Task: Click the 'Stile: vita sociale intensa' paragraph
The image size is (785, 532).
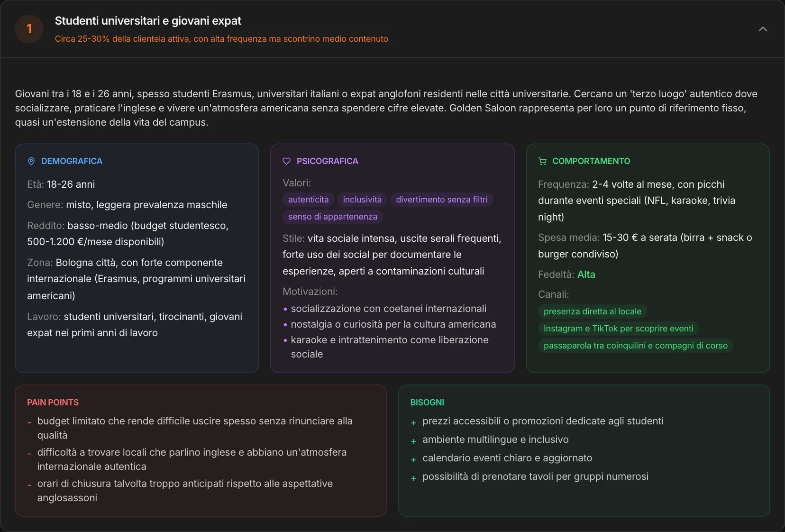Action: click(392, 255)
